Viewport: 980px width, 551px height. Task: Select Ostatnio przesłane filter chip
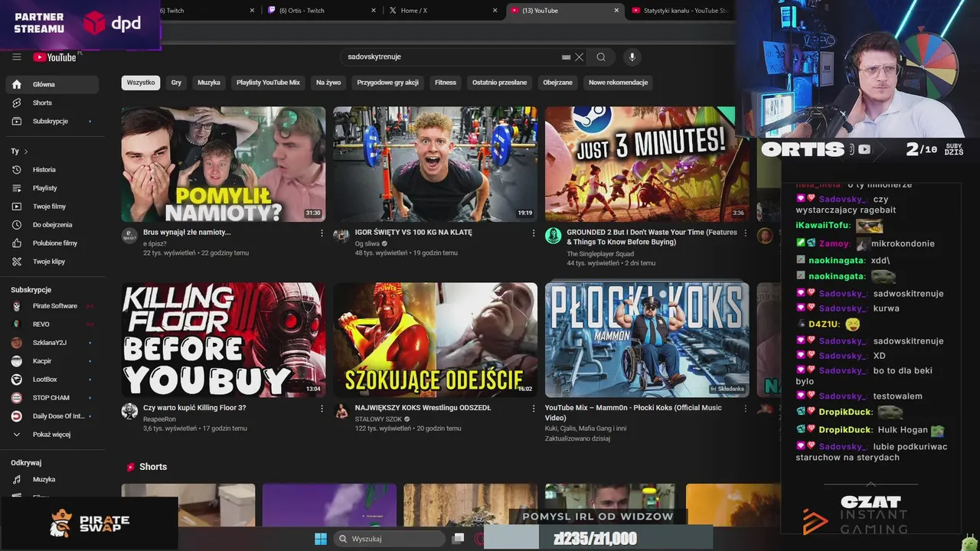click(x=499, y=83)
